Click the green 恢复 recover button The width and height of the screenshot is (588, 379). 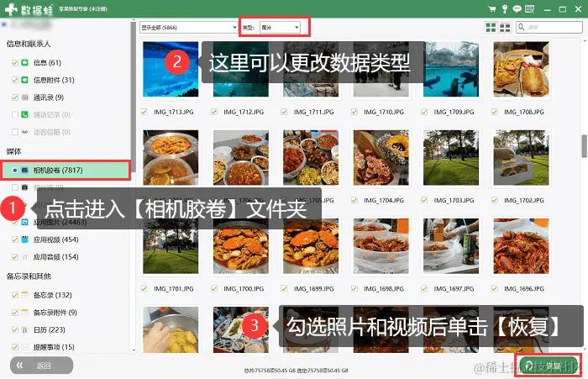point(548,366)
